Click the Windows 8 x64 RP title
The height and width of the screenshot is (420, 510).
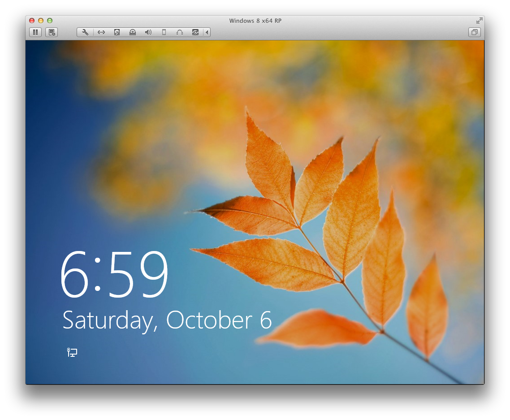point(255,21)
